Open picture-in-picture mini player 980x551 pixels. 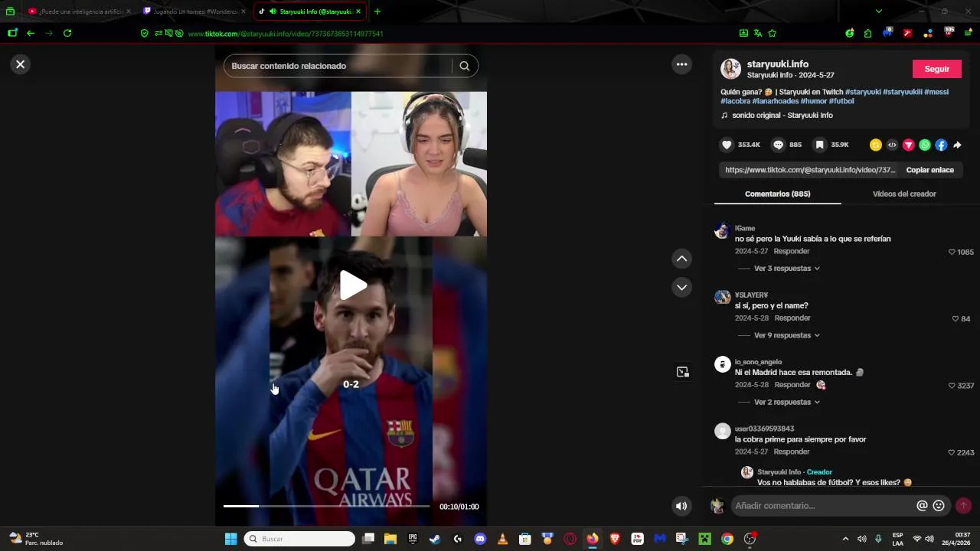[x=682, y=372]
